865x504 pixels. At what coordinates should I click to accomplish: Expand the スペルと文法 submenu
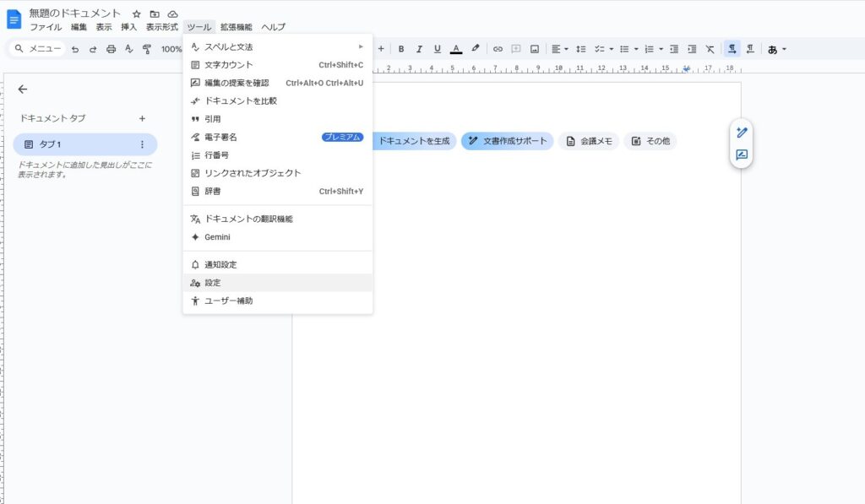click(277, 46)
